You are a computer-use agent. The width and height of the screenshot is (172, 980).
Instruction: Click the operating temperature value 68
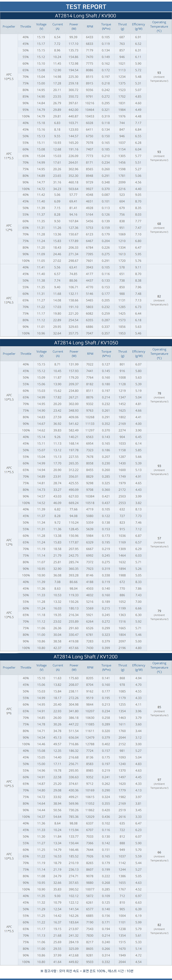pos(159,224)
